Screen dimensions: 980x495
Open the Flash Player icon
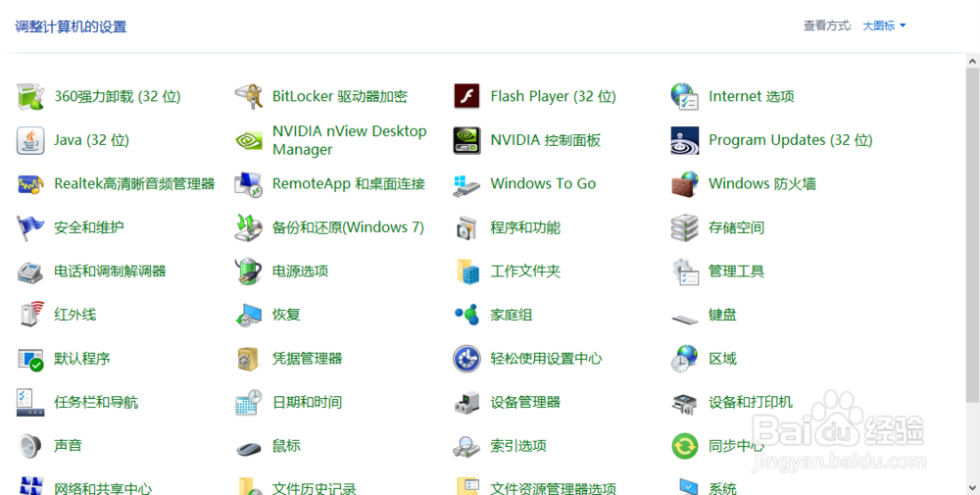(x=466, y=97)
